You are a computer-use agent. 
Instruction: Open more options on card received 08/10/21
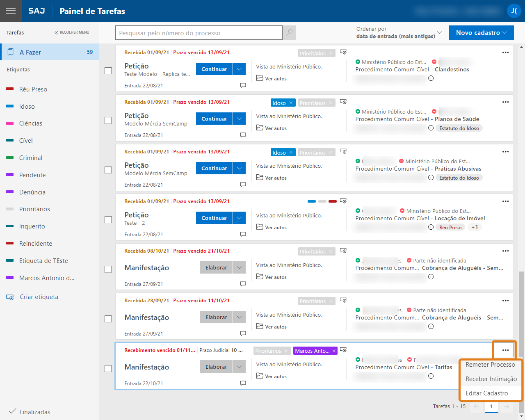click(505, 251)
